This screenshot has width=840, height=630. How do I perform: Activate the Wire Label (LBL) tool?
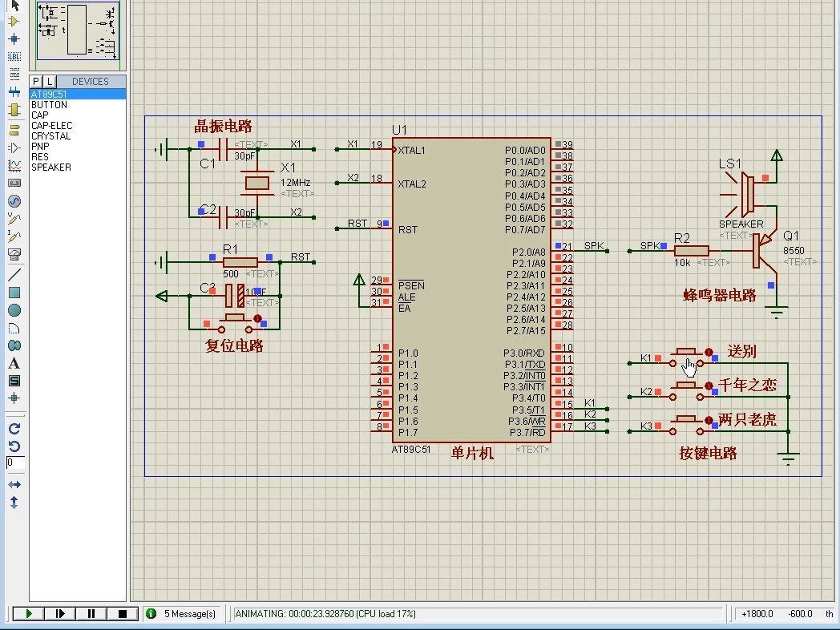14,56
